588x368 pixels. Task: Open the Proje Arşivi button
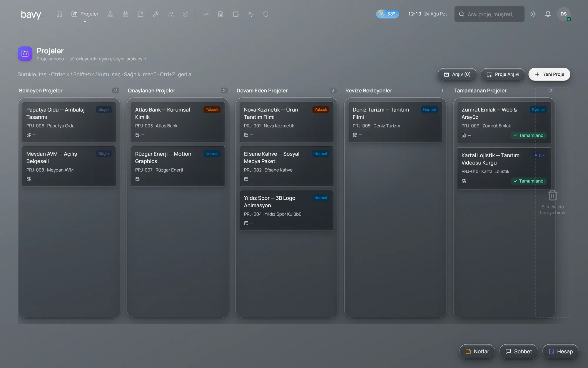503,74
